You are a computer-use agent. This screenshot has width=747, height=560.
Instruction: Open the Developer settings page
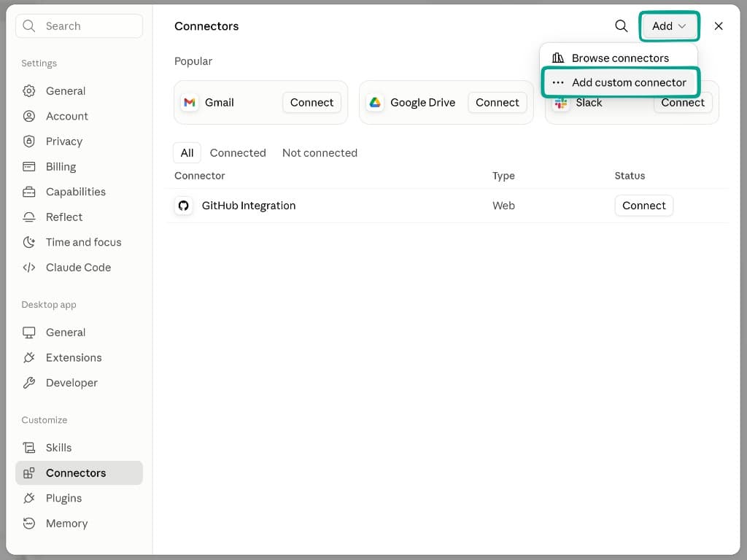click(79, 383)
